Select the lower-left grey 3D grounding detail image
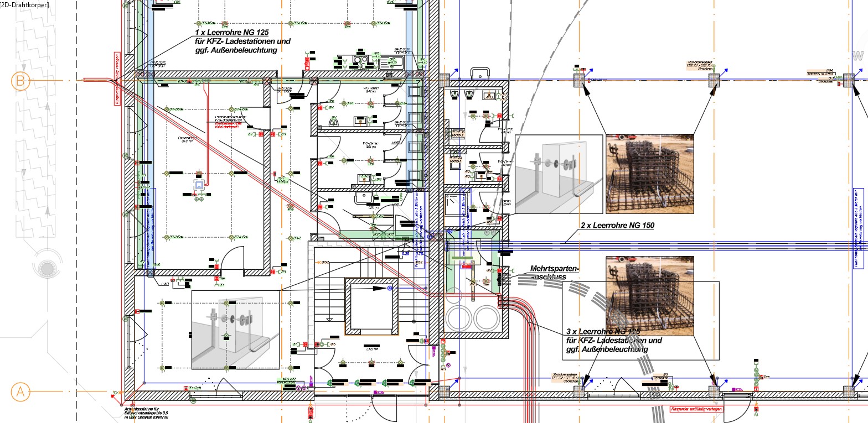 [x=234, y=330]
